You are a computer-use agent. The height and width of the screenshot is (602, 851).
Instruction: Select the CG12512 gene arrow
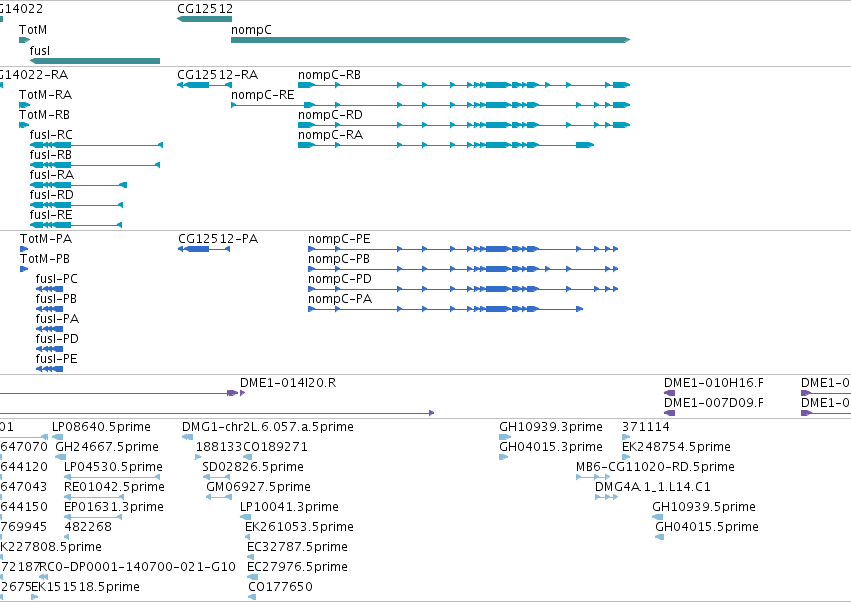coord(205,19)
